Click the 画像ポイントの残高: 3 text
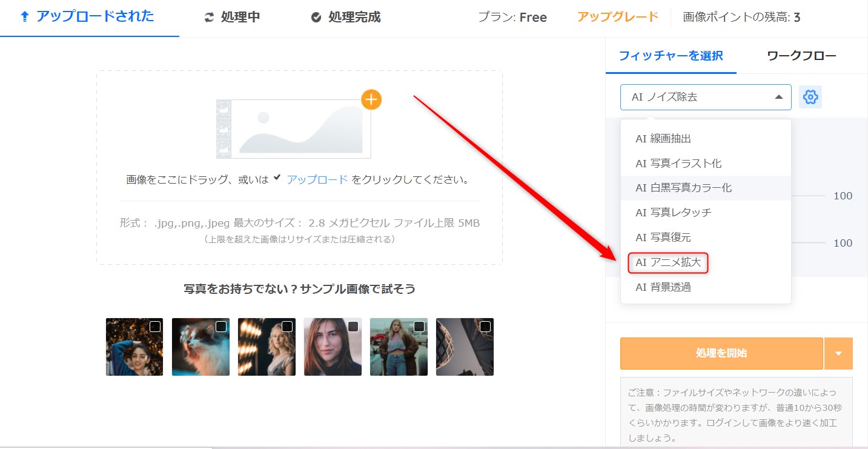This screenshot has height=449, width=868. click(741, 17)
